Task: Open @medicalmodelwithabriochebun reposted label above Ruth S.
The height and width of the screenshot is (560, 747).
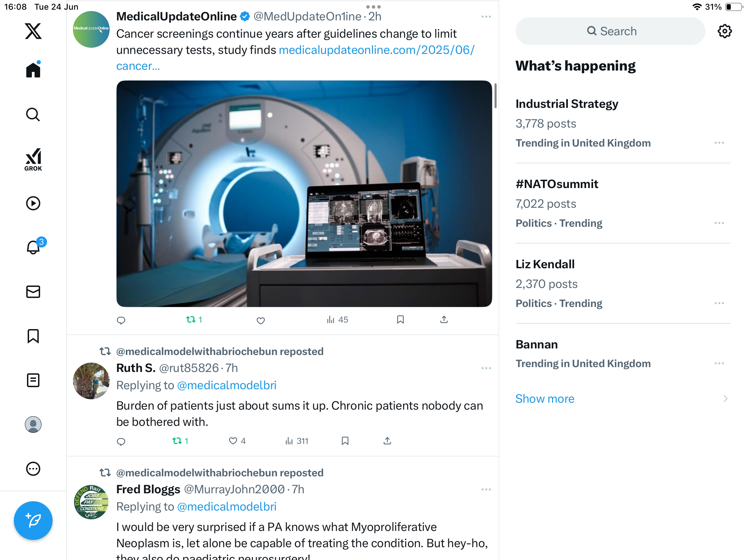Action: [x=220, y=351]
